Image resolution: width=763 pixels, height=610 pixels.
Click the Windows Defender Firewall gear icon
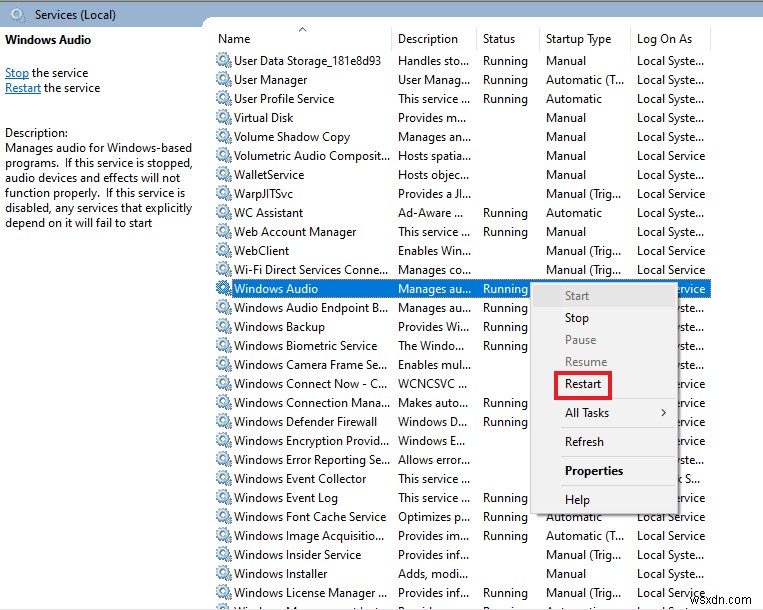[223, 421]
